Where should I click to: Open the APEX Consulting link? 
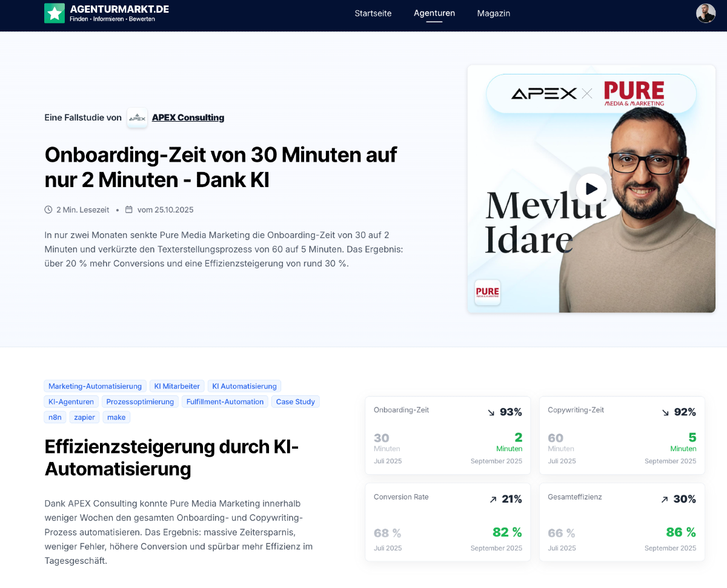coord(188,117)
